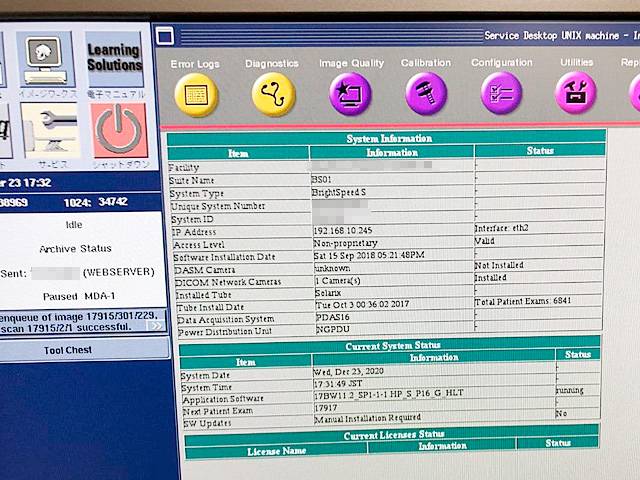The width and height of the screenshot is (640, 480).
Task: Open the Configuration checklist icon
Action: (501, 93)
